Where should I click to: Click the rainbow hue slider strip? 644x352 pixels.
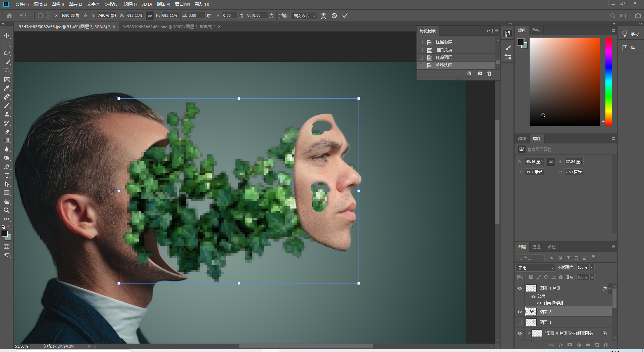608,82
